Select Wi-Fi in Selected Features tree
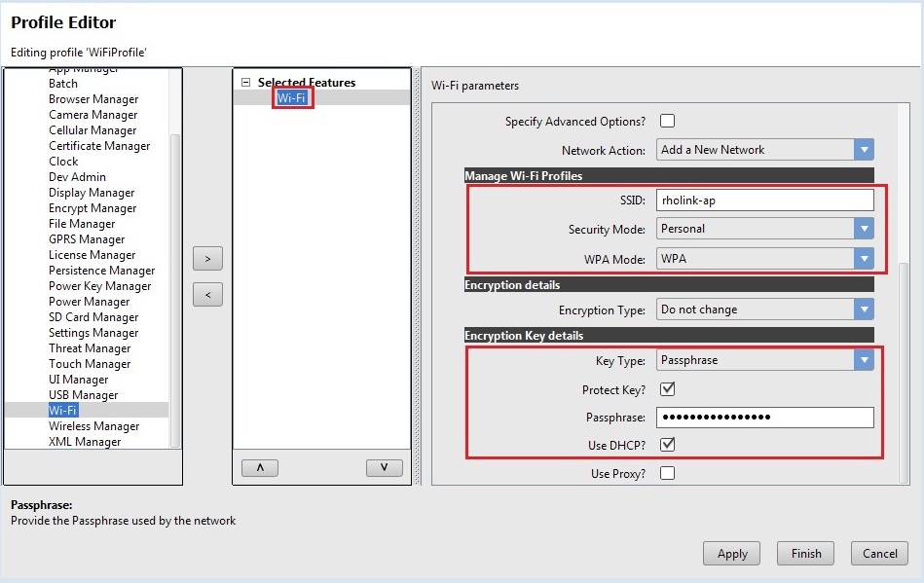 pyautogui.click(x=292, y=98)
